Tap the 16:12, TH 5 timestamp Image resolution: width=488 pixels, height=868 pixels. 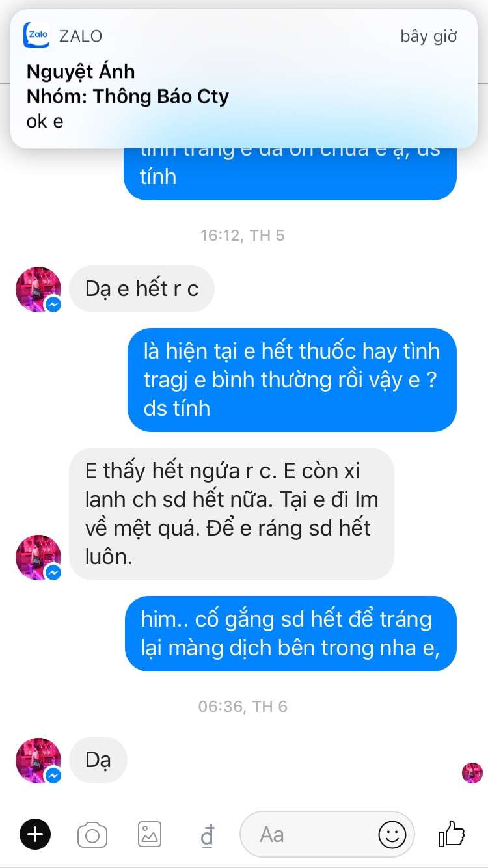pos(243,236)
